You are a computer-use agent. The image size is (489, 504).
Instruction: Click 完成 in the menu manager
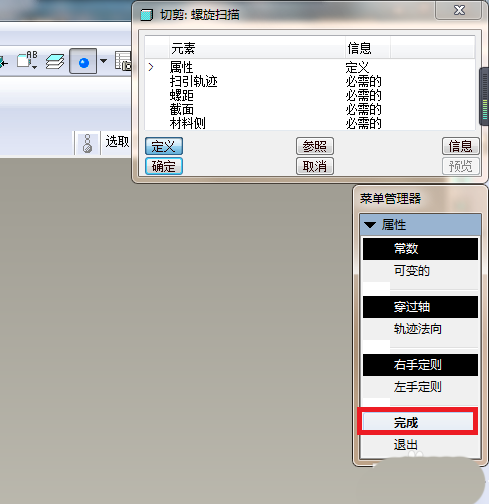pos(418,423)
